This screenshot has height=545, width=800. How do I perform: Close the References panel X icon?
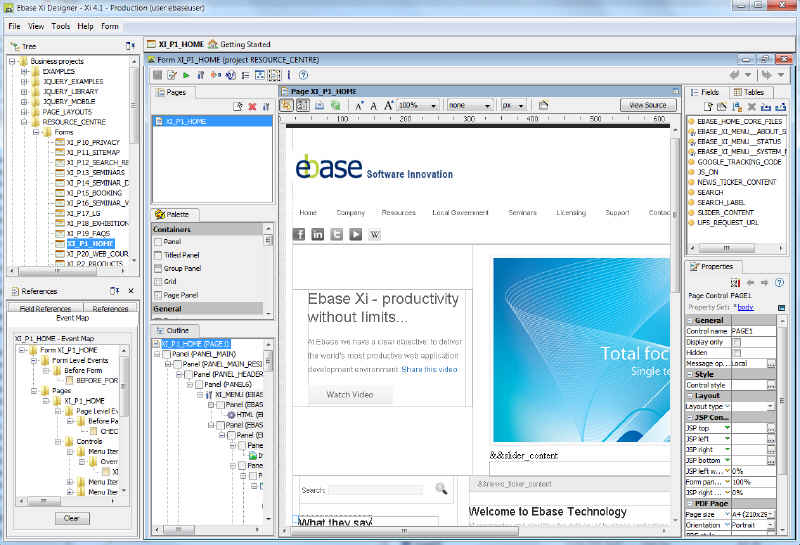click(x=131, y=290)
